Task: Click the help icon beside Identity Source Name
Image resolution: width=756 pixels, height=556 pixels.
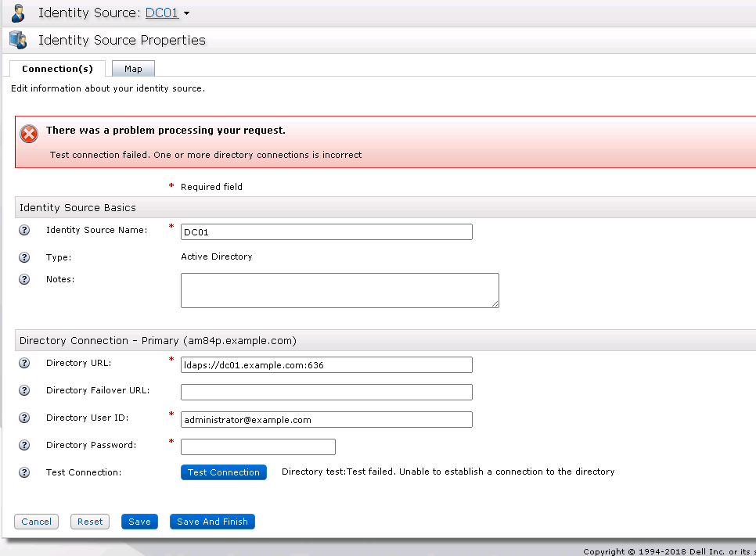Action: pos(23,230)
